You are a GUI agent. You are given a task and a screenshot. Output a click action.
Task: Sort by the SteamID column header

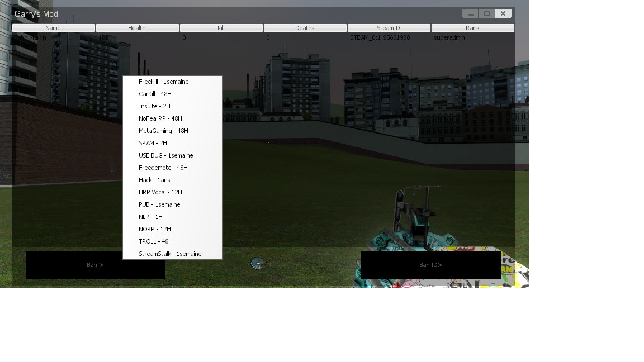click(x=389, y=28)
